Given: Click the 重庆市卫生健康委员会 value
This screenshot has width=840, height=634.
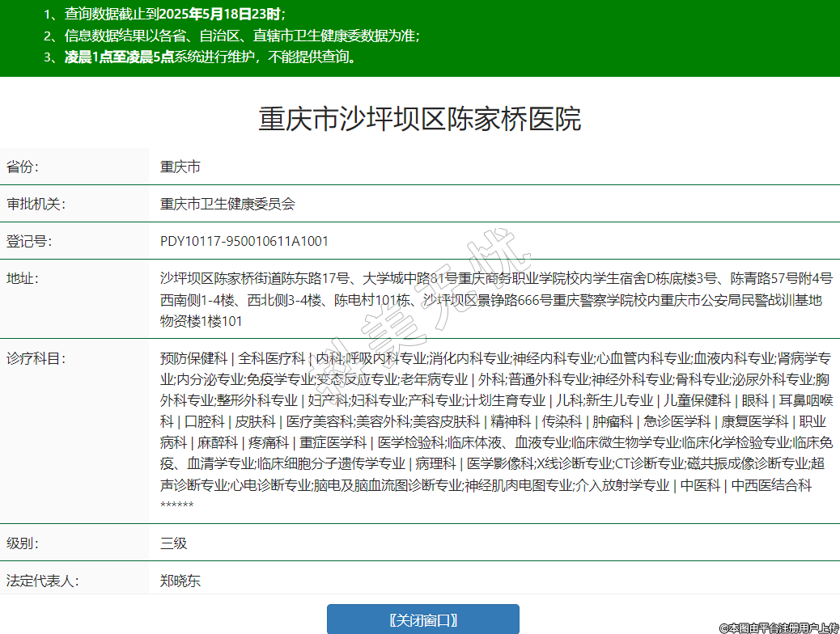Looking at the screenshot, I should point(227,204).
